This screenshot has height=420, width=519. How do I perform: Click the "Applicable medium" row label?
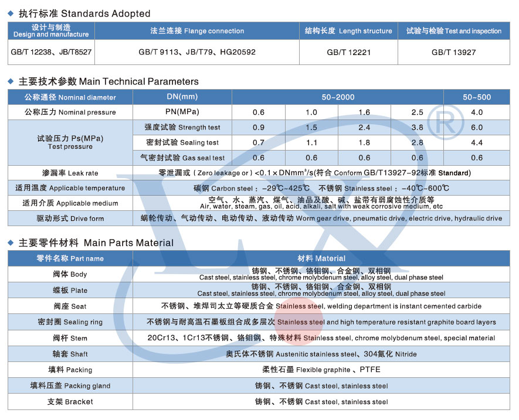coord(70,203)
